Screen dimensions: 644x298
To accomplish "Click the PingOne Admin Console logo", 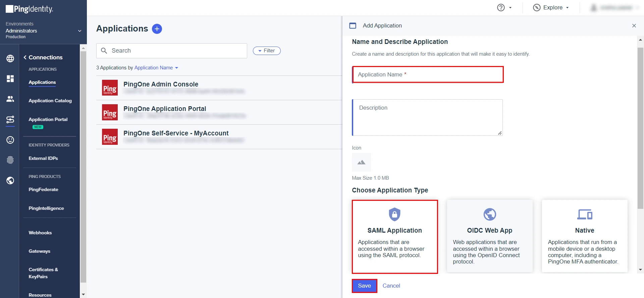I will [x=110, y=88].
